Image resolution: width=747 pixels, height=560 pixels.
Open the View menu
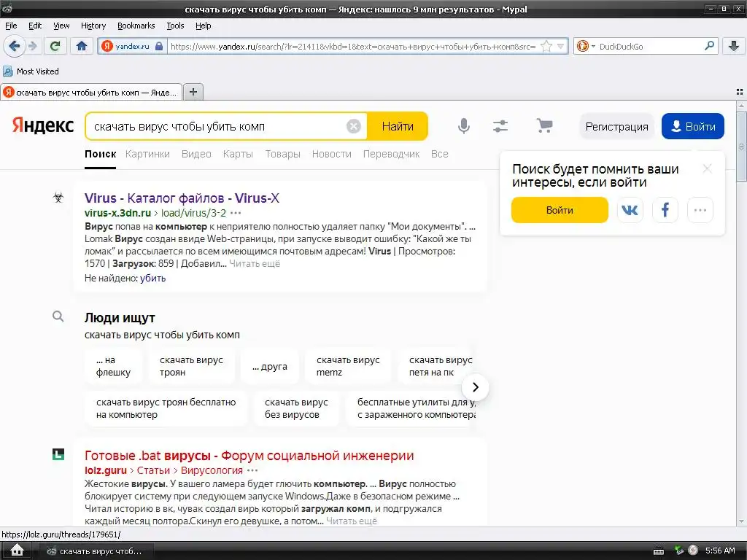[x=61, y=26]
